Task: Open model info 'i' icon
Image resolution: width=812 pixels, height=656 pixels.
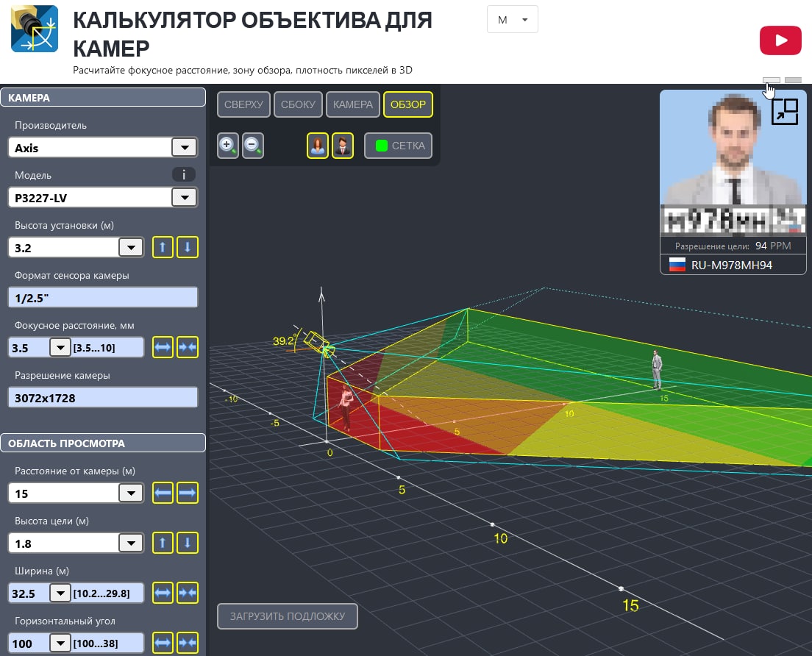Action: point(183,174)
